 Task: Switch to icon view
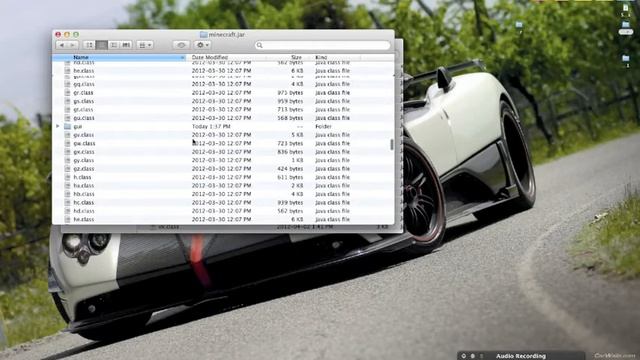(x=89, y=45)
